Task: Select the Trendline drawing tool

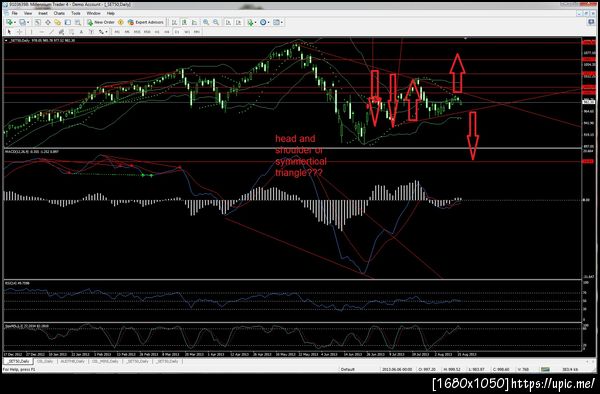Action: tap(51, 32)
